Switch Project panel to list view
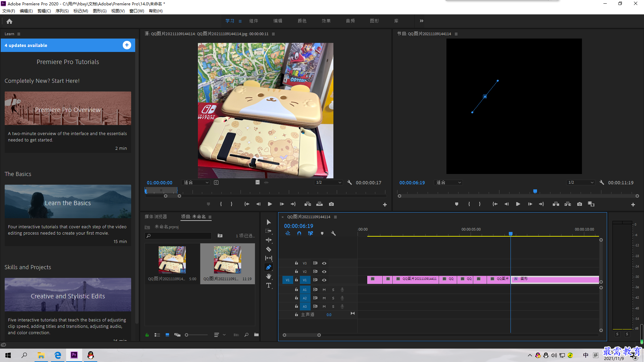This screenshot has height=362, width=644. click(x=157, y=335)
